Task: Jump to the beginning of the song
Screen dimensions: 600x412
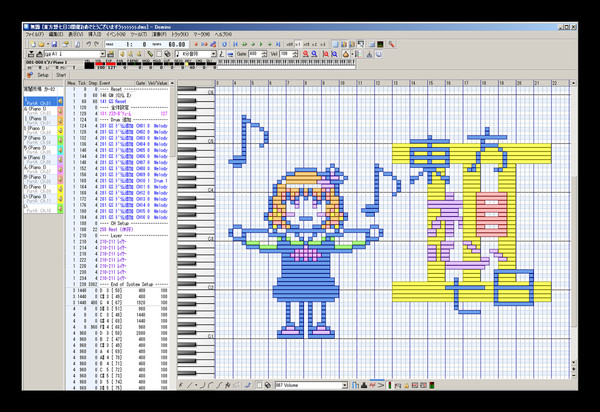Action: [x=235, y=44]
